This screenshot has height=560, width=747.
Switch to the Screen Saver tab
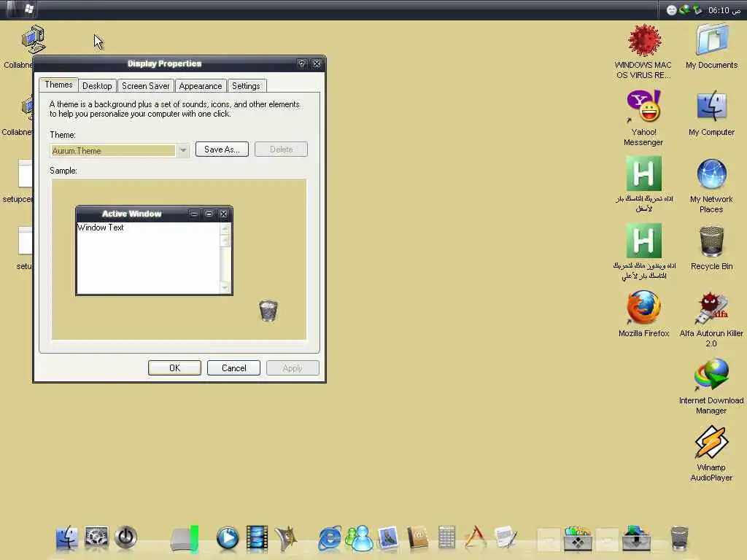(x=146, y=86)
